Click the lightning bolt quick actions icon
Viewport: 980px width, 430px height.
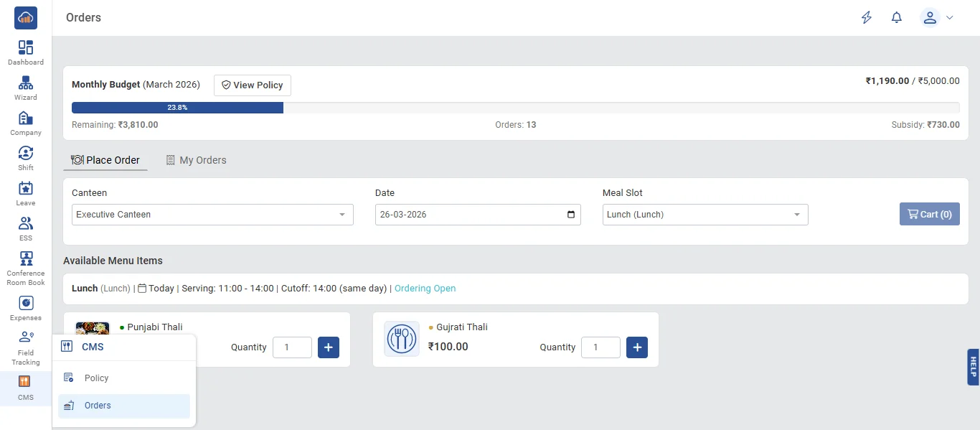click(x=867, y=18)
